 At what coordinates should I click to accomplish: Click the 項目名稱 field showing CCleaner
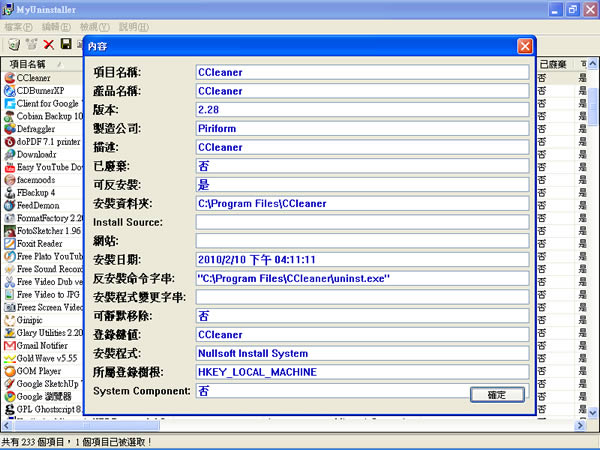[362, 72]
